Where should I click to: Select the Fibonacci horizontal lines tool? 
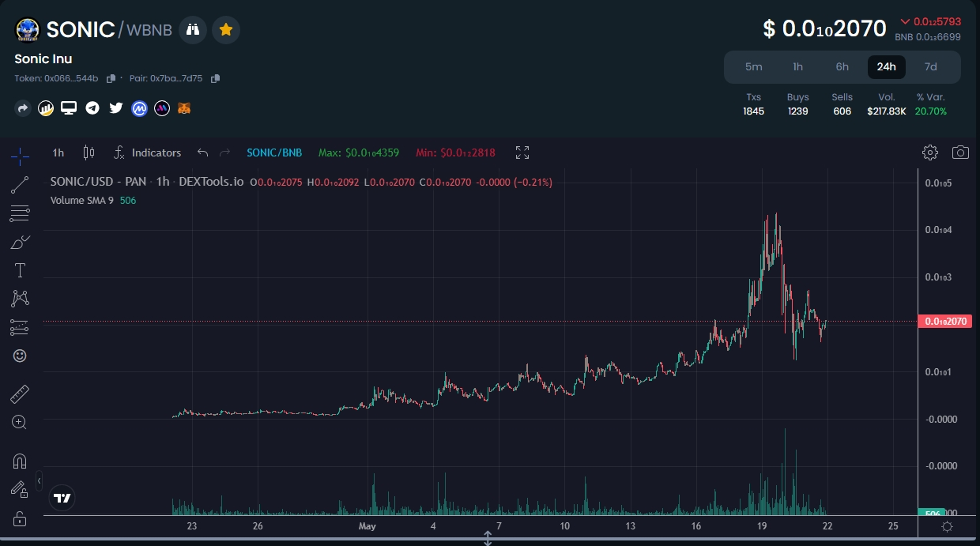20,213
